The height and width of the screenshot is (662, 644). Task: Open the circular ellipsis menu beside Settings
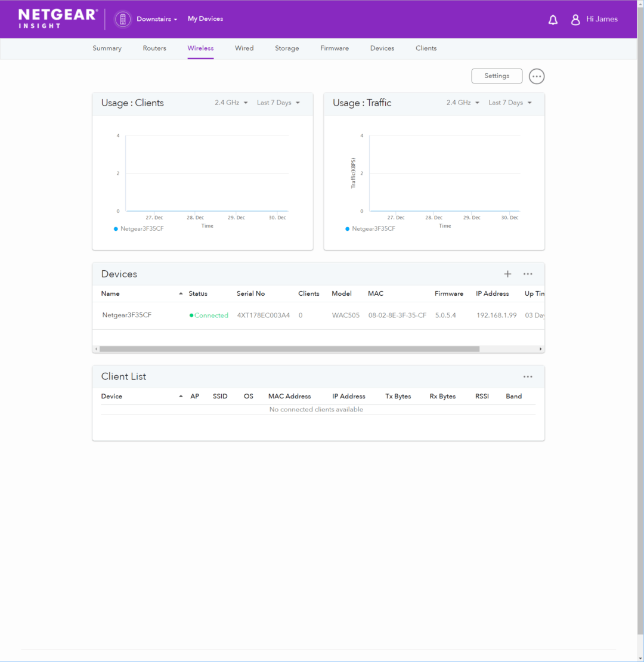point(536,76)
